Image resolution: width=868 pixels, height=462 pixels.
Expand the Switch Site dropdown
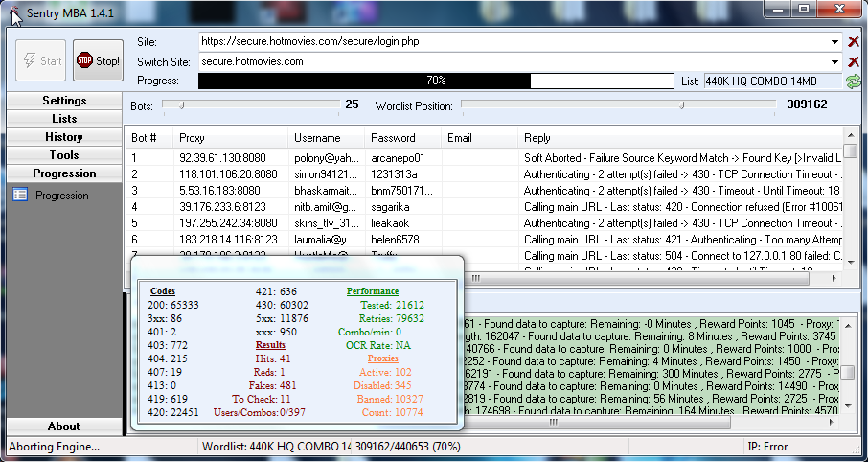point(836,61)
